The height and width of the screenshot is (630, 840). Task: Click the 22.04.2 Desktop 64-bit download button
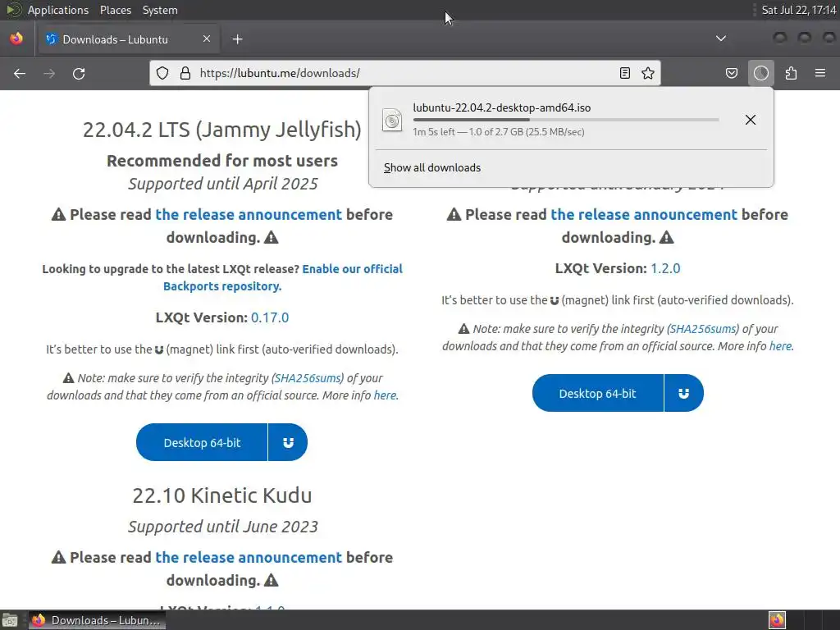[x=202, y=442]
